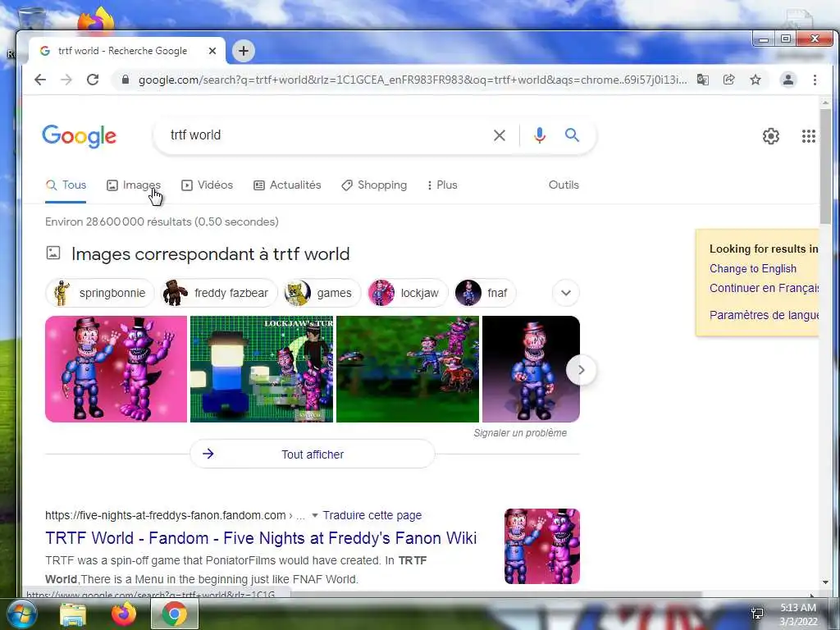Click Change to English link
This screenshot has height=630, width=840.
click(753, 268)
